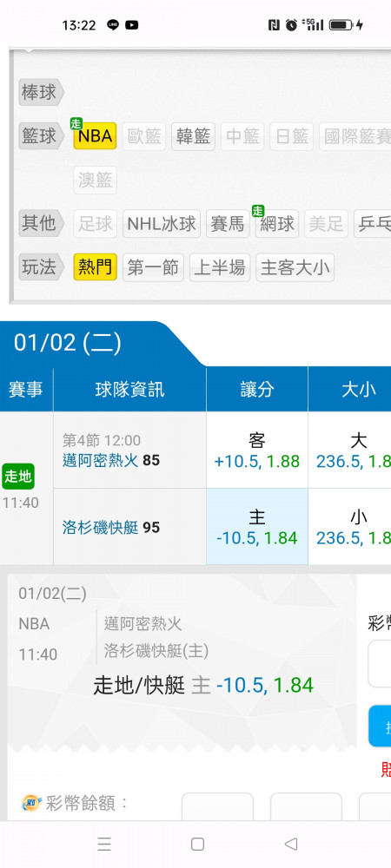Tap the Android back icon
Screen dimensions: 391x868
click(x=291, y=844)
